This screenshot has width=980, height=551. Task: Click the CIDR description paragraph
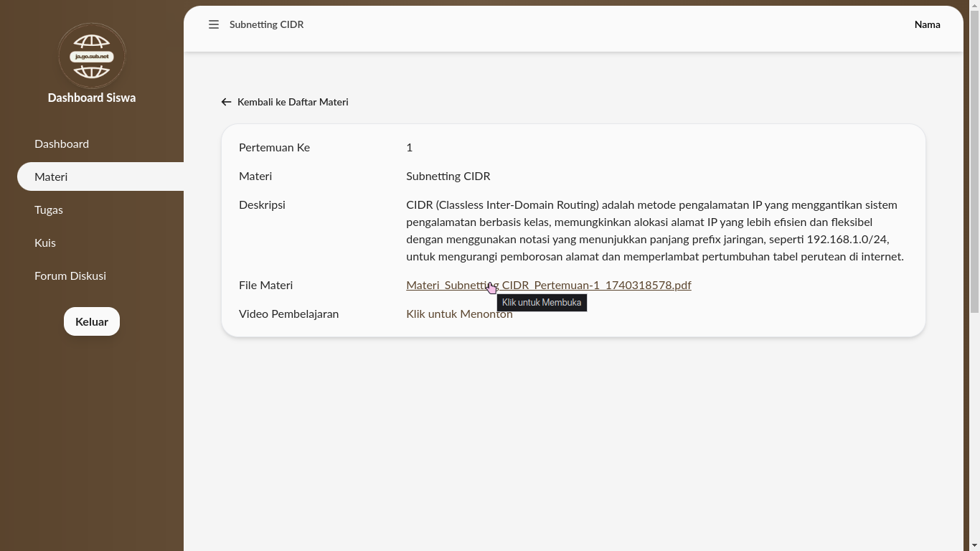[x=654, y=230]
